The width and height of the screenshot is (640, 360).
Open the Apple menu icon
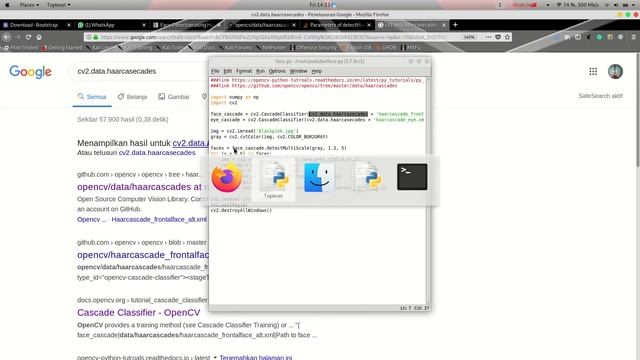7,5
